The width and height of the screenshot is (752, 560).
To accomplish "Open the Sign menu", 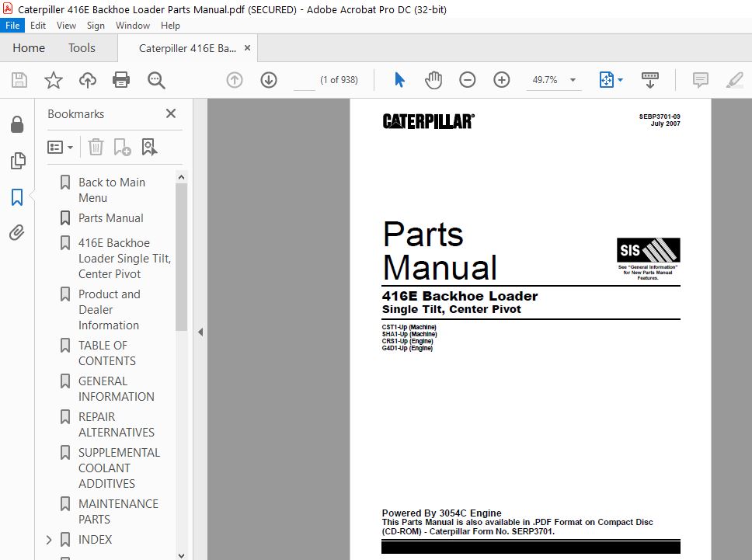I will coord(96,26).
